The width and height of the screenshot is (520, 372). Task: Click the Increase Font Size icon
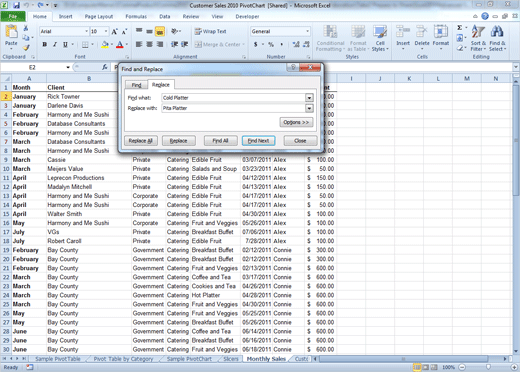tap(114, 32)
